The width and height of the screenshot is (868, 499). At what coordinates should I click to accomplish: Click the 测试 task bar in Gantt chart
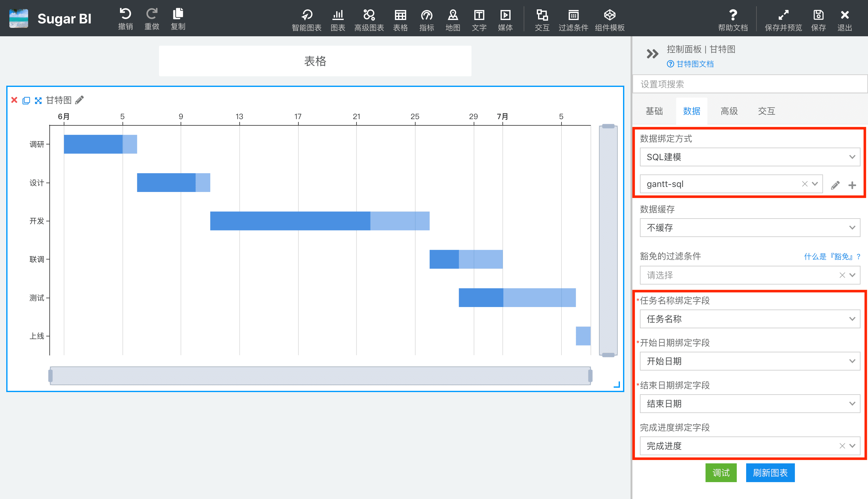[517, 297]
